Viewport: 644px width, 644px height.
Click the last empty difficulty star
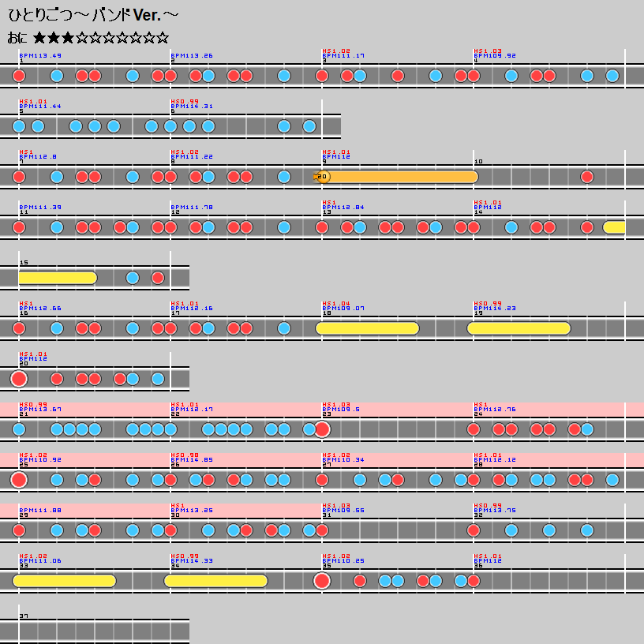[x=163, y=38]
